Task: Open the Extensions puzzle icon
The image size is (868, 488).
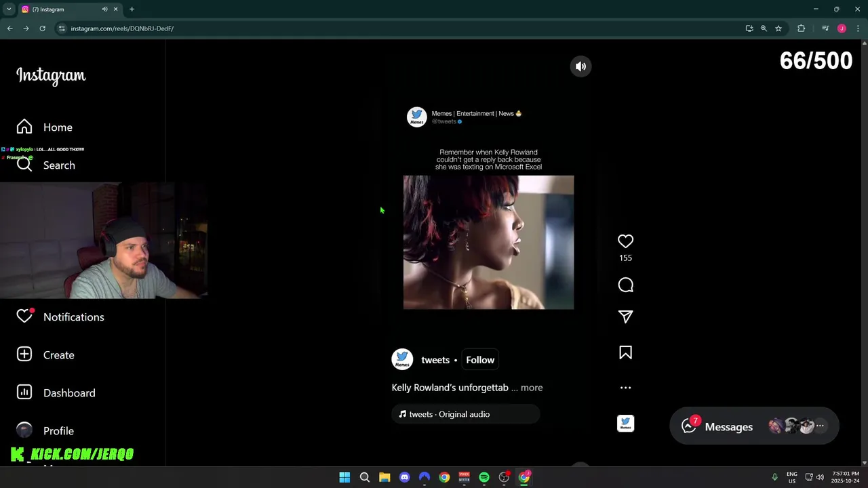Action: pos(801,28)
